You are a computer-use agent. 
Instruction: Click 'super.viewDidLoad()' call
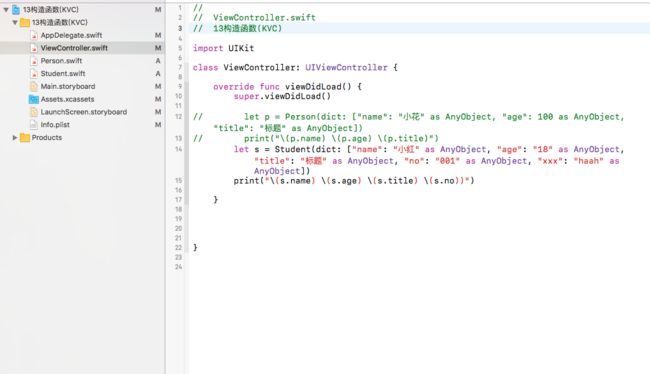tap(282, 97)
